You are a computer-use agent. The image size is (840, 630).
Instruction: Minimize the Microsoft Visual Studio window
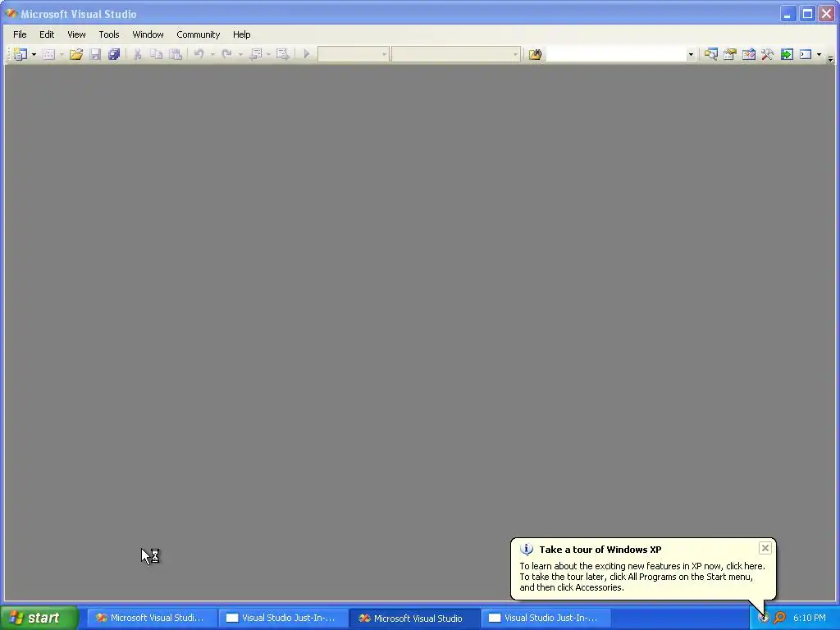(788, 14)
